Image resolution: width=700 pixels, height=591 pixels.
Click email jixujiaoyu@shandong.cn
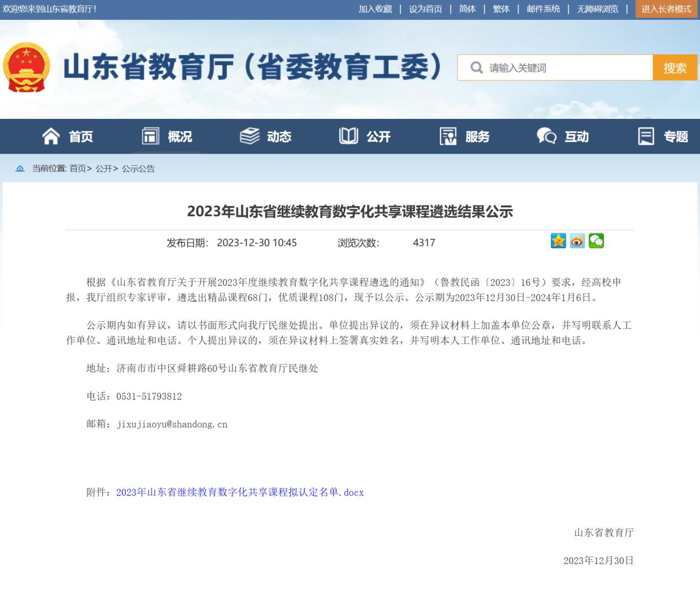172,425
